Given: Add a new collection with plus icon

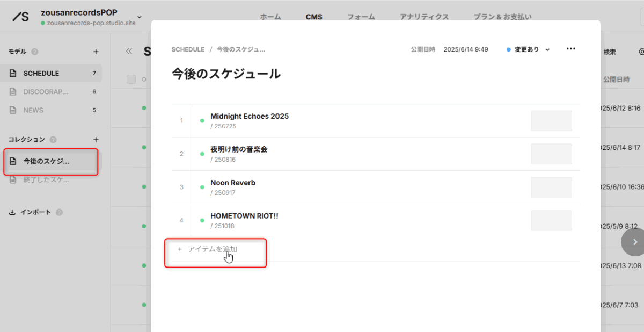Looking at the screenshot, I should point(96,139).
